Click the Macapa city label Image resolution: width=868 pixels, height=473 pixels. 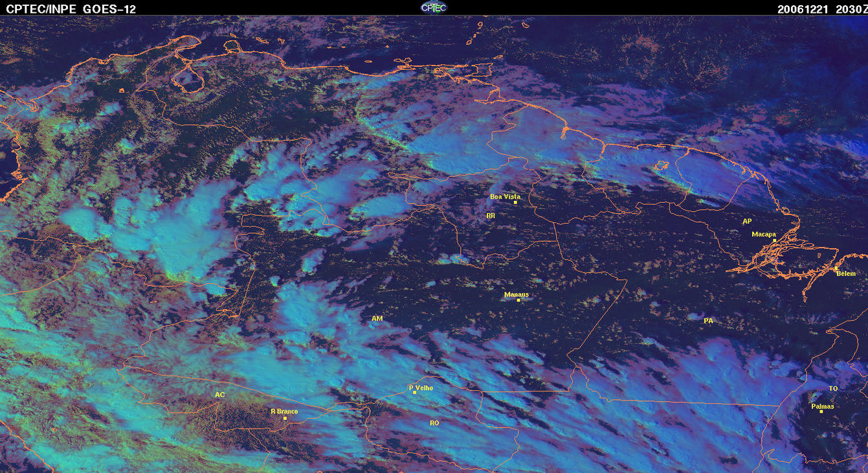[x=764, y=235]
